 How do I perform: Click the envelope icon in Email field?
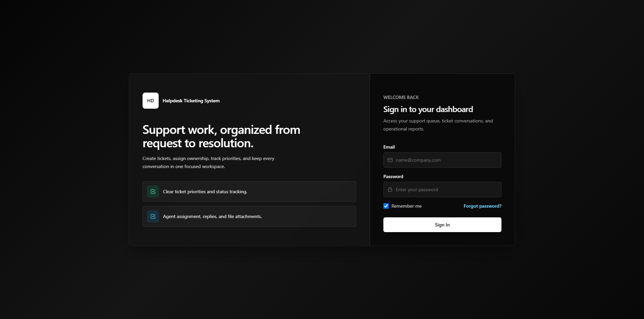390,160
